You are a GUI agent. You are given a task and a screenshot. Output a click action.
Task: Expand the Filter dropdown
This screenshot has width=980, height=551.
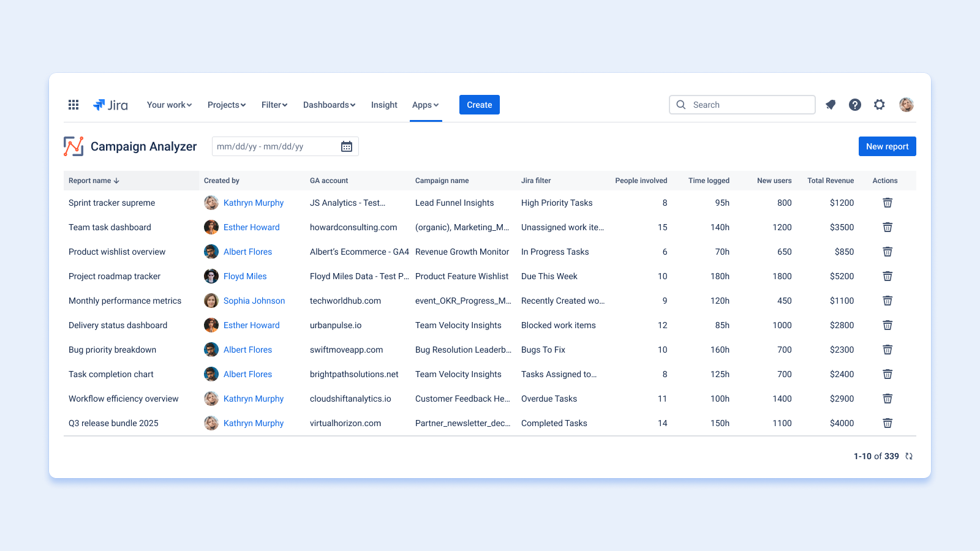(x=274, y=105)
